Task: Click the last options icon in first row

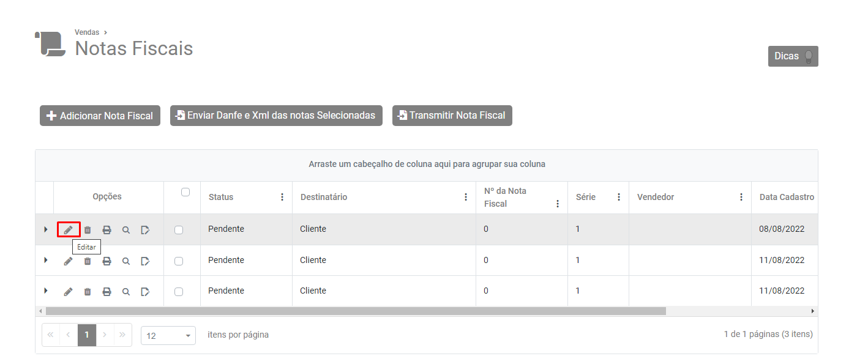Action: [145, 230]
